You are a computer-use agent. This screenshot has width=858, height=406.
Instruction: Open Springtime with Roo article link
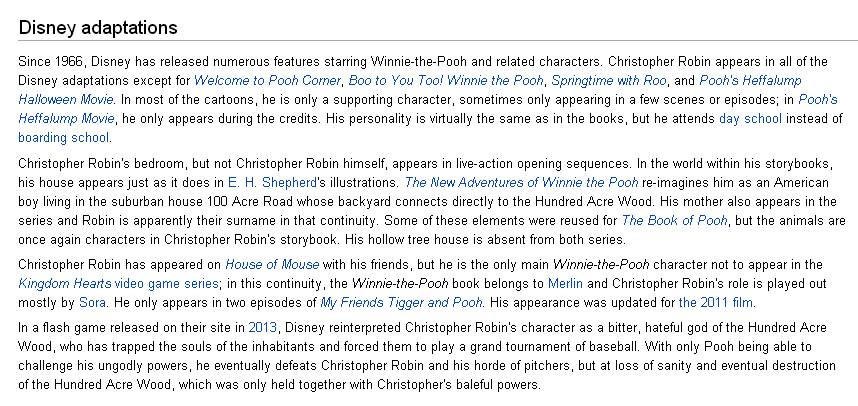coord(609,81)
